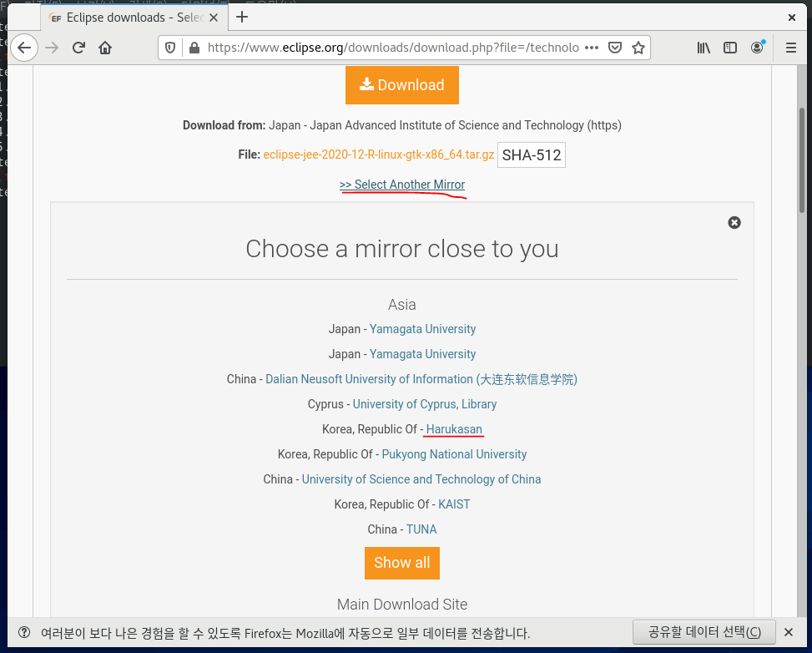Select Dalian Neusoft University mirror

coord(421,379)
